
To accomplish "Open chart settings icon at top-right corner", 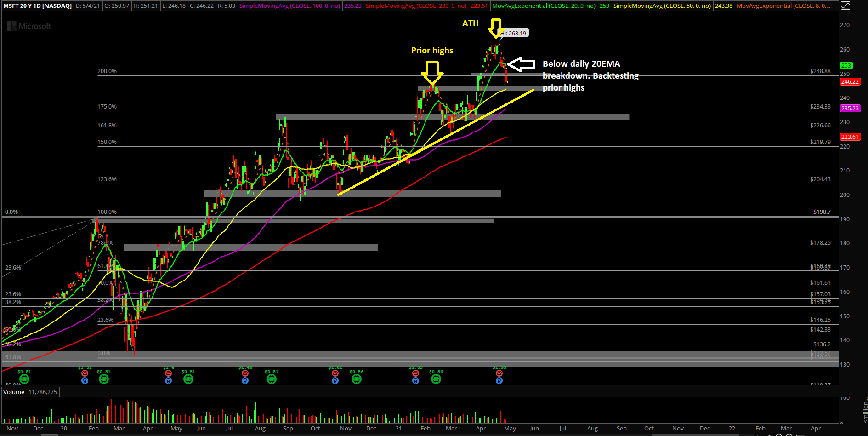I will pyautogui.click(x=845, y=6).
